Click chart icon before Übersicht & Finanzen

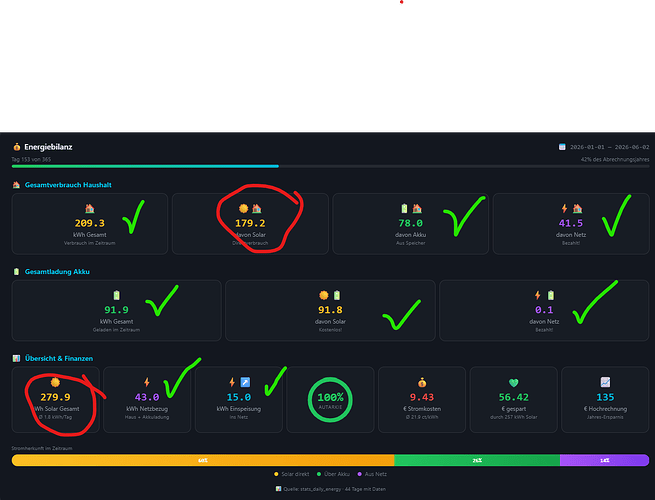click(16, 358)
